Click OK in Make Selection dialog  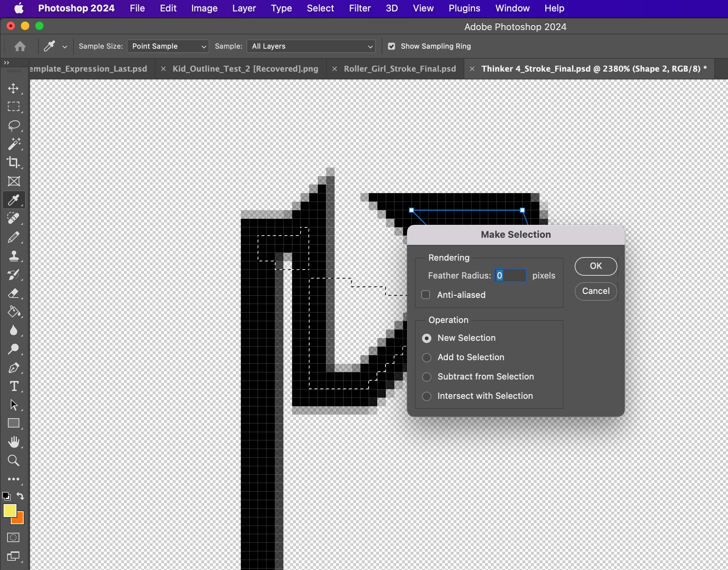click(x=595, y=266)
